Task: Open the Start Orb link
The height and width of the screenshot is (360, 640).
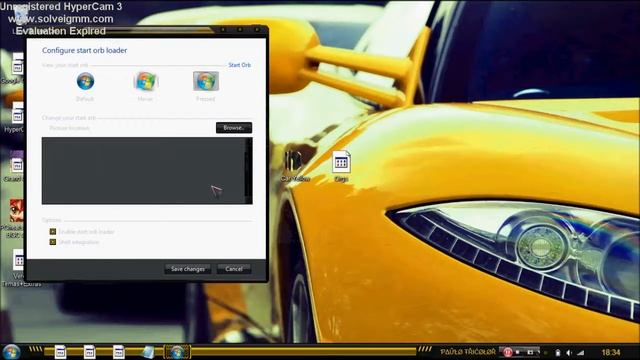Action: 240,65
